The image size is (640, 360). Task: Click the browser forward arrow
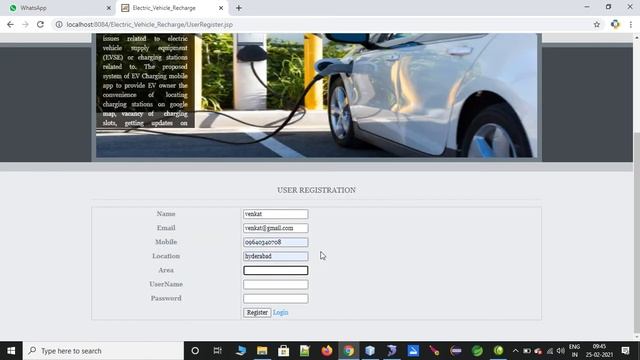[25, 24]
